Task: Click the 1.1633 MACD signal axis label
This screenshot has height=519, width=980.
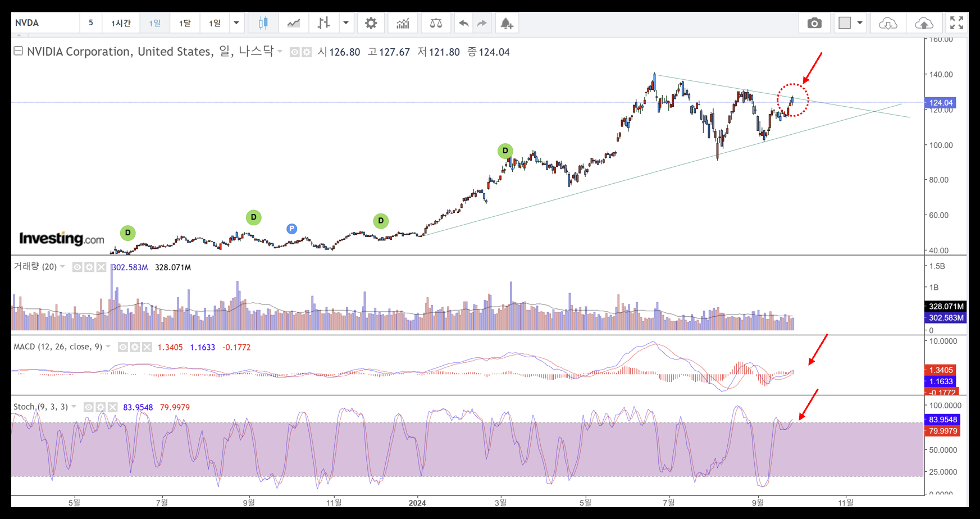Action: click(940, 381)
